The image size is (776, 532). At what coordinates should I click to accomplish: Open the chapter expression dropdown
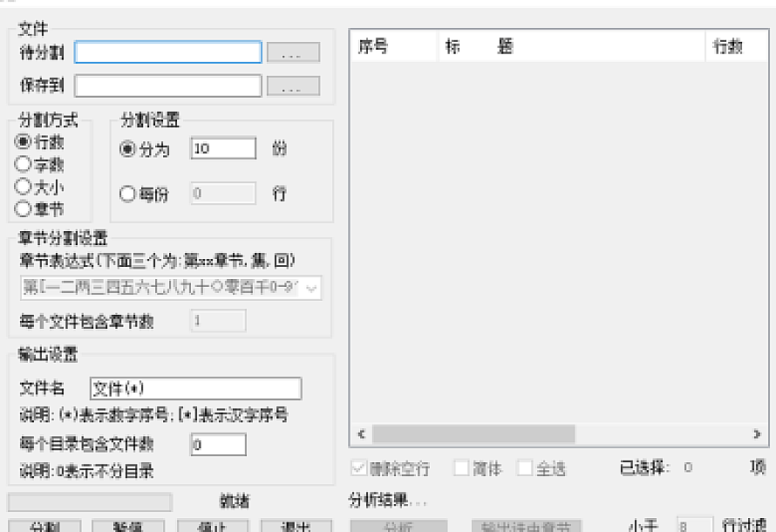tap(311, 288)
